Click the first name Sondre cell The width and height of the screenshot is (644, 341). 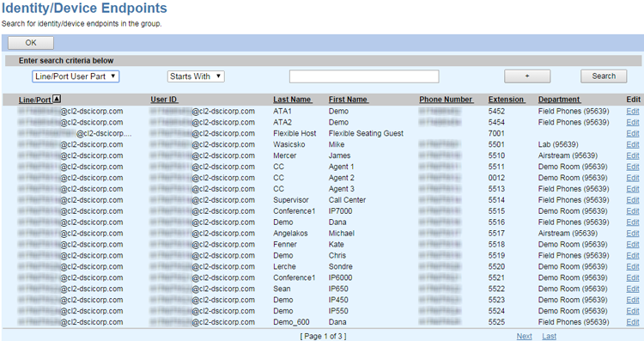tap(341, 266)
